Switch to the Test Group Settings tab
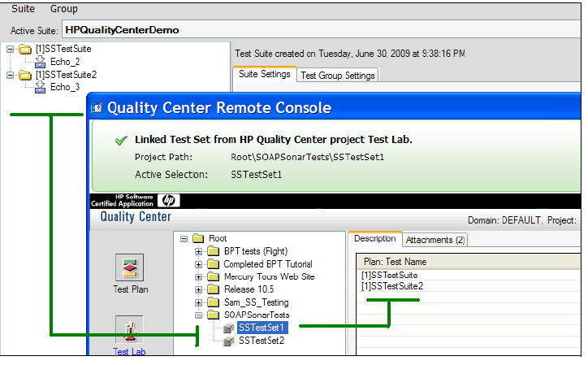The width and height of the screenshot is (588, 365). (338, 76)
